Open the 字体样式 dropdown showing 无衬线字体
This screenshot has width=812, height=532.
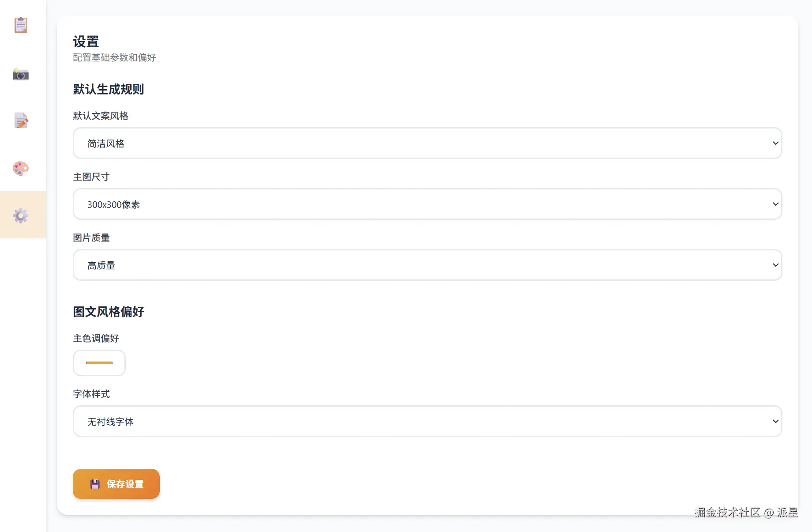(427, 421)
